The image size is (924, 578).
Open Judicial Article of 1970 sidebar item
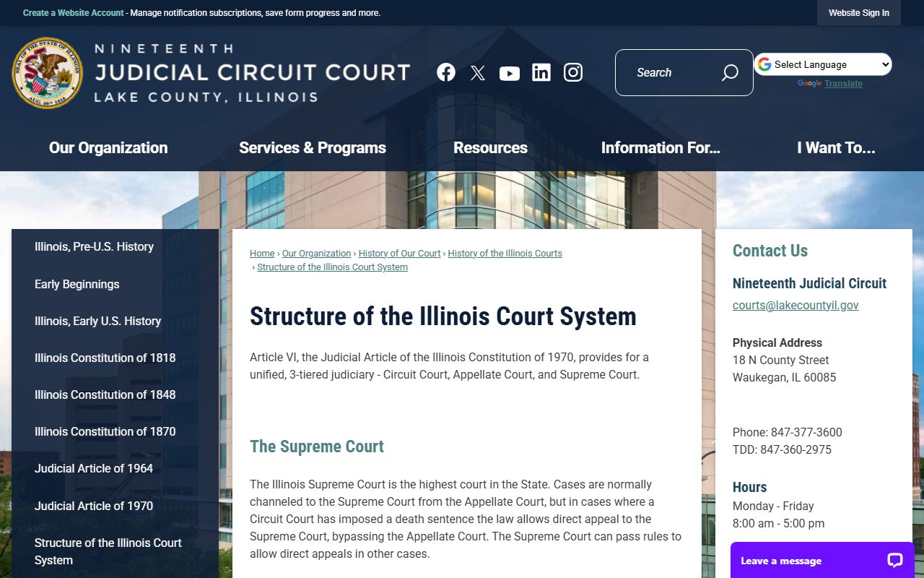115,506
